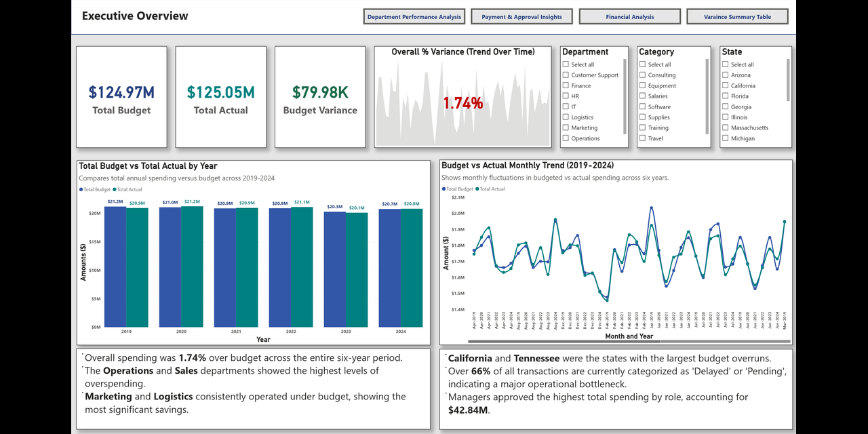Click the 2019 Total Budget bar $21.2M

coord(115,267)
